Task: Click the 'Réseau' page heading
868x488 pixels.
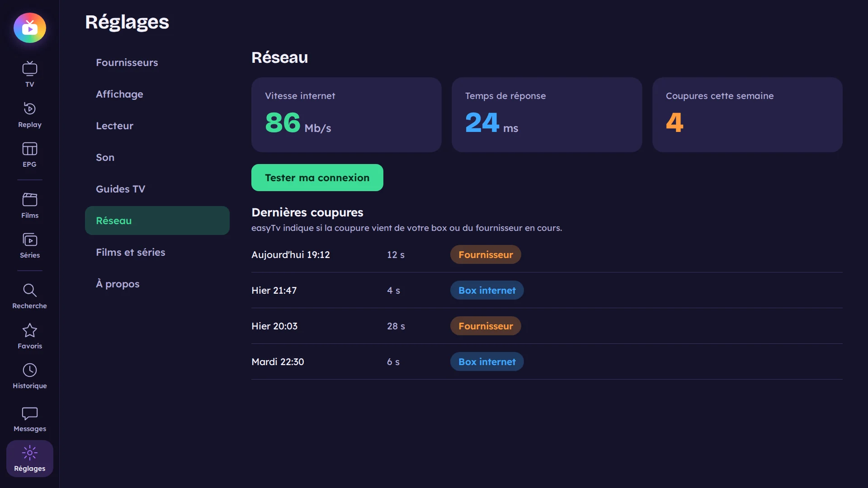Action: (279, 57)
